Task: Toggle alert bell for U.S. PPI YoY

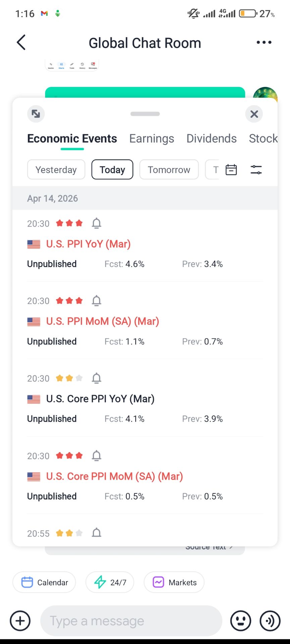Action: click(96, 223)
